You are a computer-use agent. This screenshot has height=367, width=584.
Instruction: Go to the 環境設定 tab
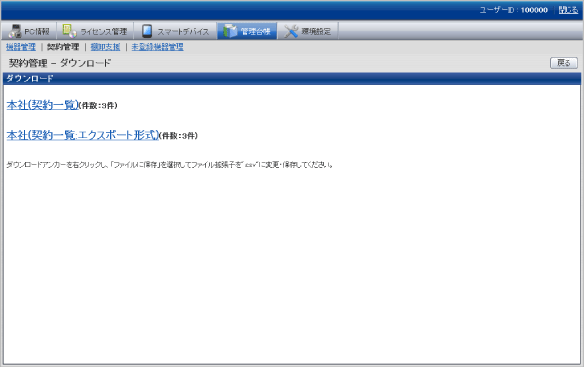308,31
